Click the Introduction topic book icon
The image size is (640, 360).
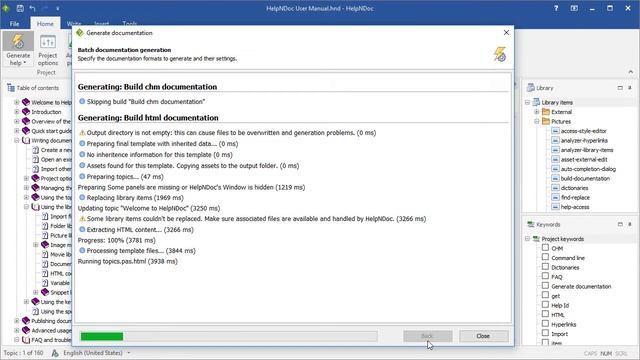pyautogui.click(x=26, y=111)
